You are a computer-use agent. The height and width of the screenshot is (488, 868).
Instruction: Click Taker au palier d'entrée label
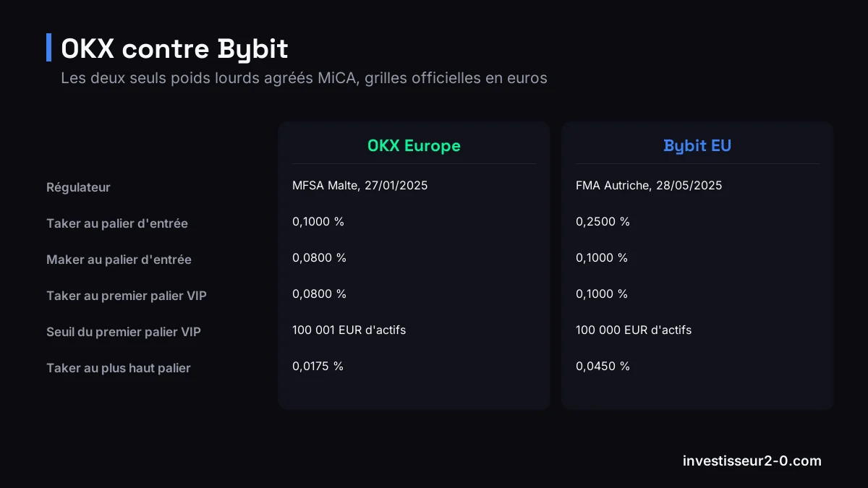pyautogui.click(x=117, y=223)
